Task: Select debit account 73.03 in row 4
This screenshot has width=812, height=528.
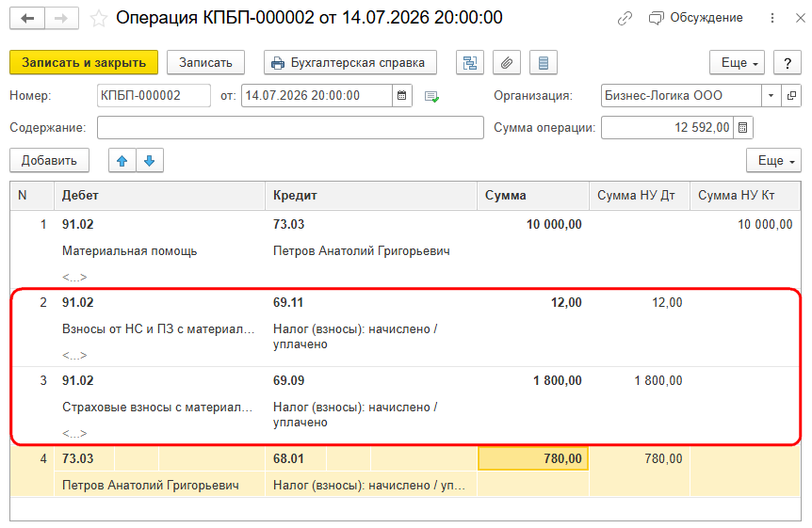Action: (x=77, y=459)
